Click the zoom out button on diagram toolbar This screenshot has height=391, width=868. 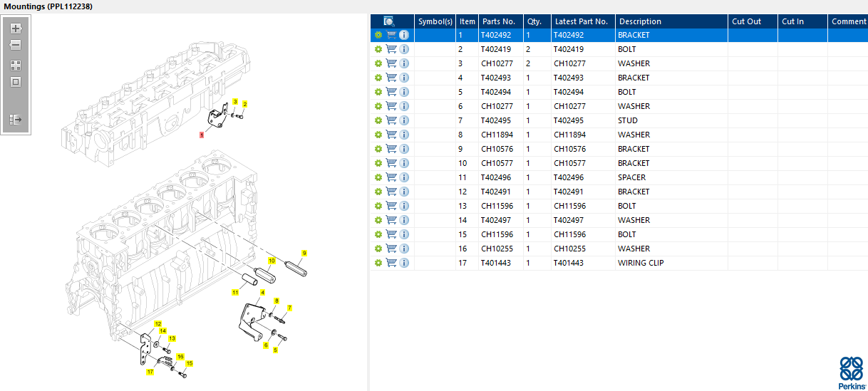tap(16, 45)
